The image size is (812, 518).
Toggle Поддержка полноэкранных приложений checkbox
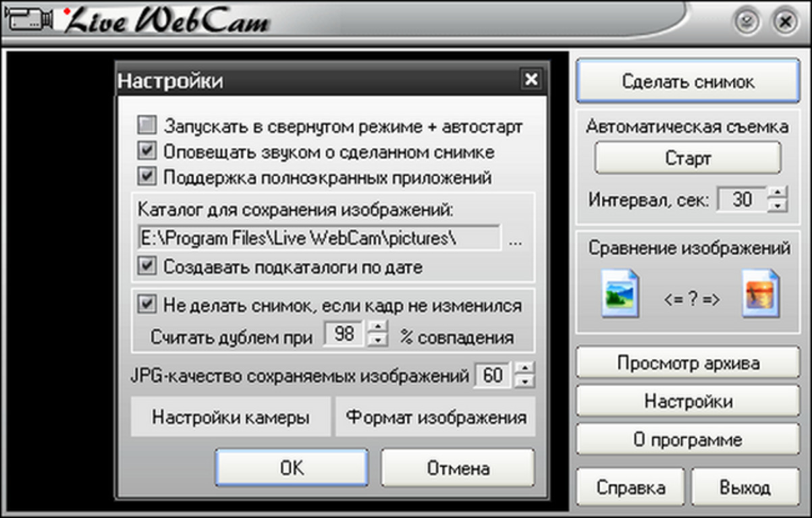(x=146, y=177)
